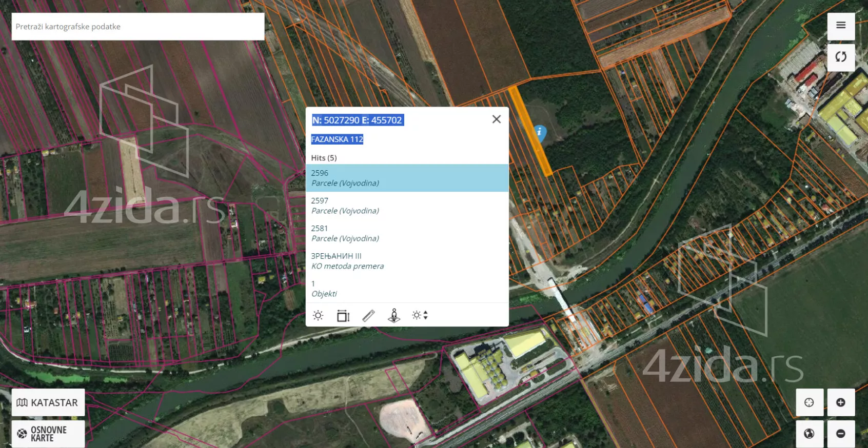868x448 pixels.
Task: Open street view person icon
Action: tap(394, 315)
